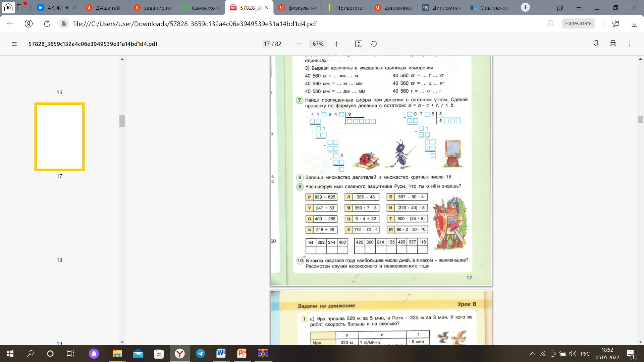Click thumbnail label 18
The height and width of the screenshot is (362, 644).
[x=59, y=260]
